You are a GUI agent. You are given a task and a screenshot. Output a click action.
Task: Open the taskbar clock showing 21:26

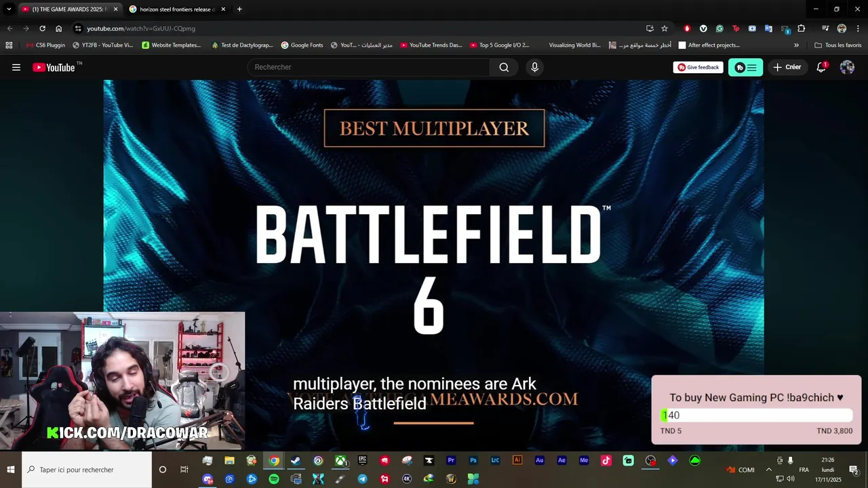tap(828, 470)
